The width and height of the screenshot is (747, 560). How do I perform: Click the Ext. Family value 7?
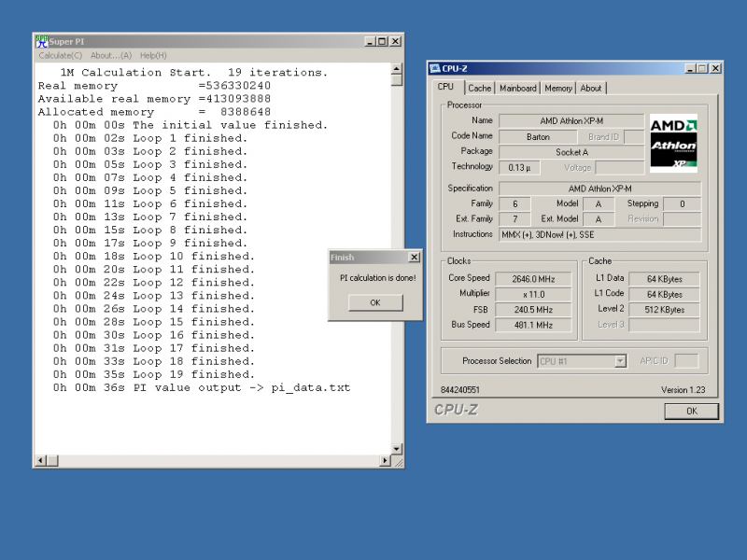pos(514,219)
